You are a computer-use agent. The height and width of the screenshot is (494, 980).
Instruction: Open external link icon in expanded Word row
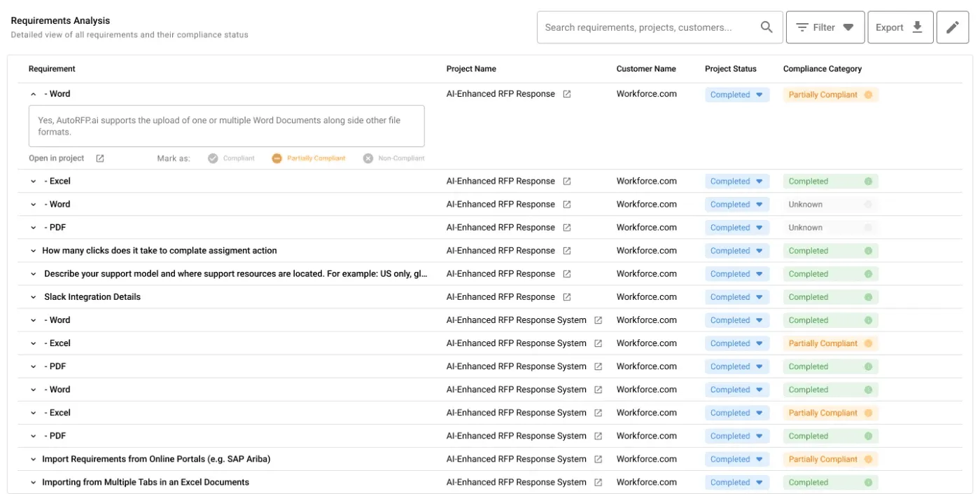[x=567, y=94]
